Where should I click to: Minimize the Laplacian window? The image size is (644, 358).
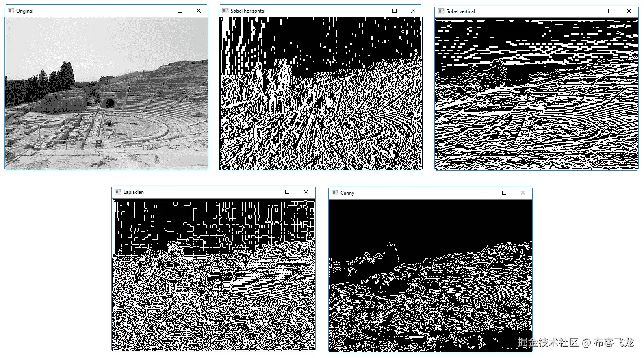269,192
